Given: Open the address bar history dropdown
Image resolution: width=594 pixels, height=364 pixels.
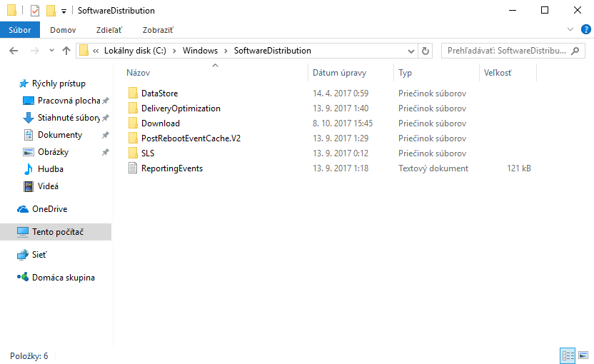Looking at the screenshot, I should click(411, 51).
